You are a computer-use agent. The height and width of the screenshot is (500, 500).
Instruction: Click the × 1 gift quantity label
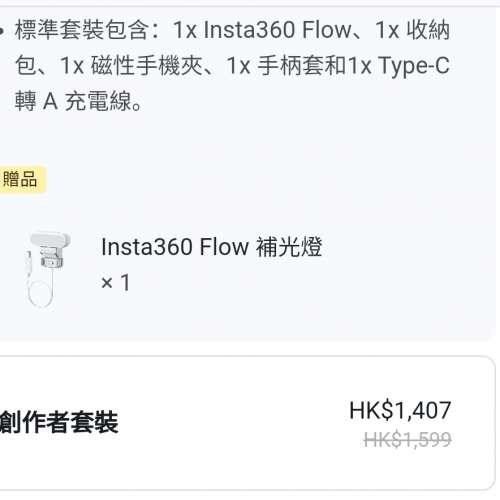pos(115,283)
